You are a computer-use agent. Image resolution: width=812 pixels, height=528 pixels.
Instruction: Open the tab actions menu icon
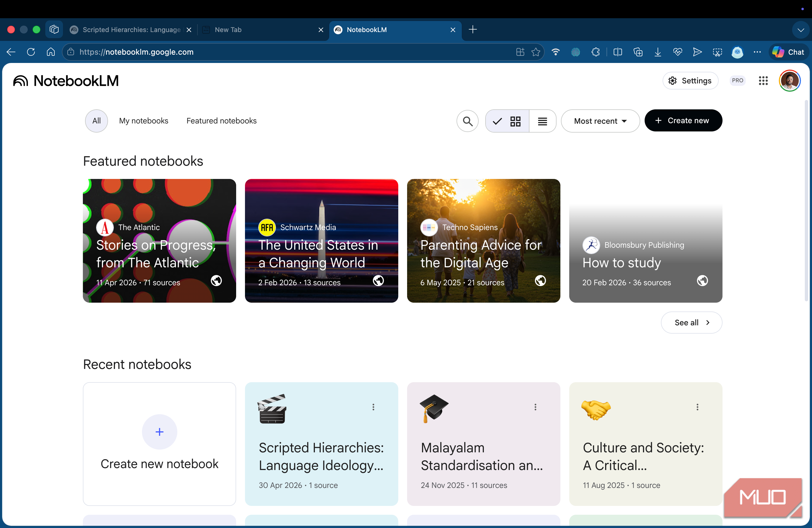[x=54, y=30]
